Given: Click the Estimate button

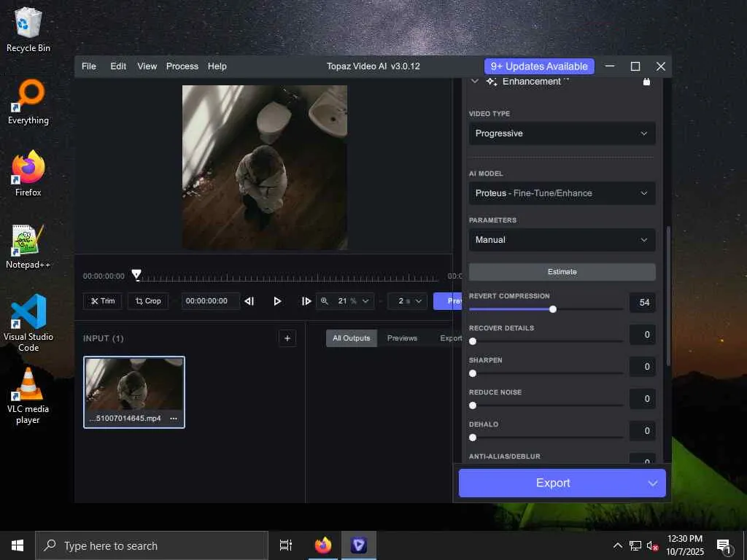Looking at the screenshot, I should 562,272.
